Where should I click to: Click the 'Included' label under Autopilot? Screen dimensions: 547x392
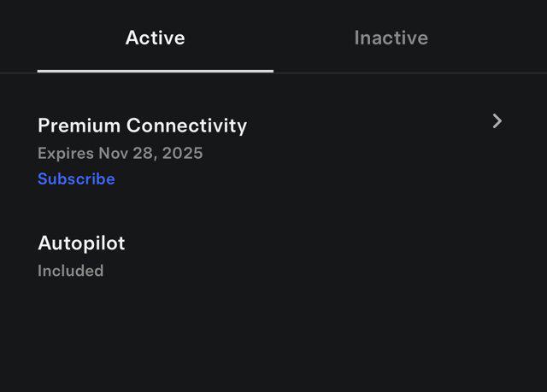[x=70, y=271]
